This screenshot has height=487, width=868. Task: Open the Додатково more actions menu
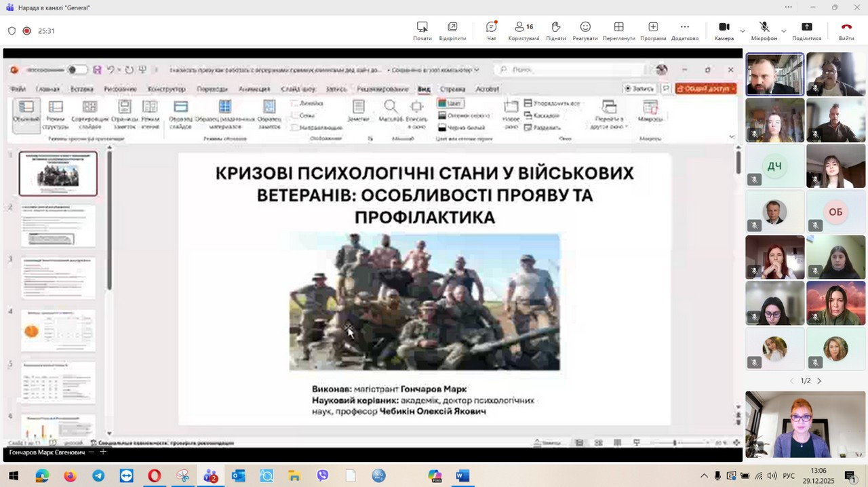685,31
